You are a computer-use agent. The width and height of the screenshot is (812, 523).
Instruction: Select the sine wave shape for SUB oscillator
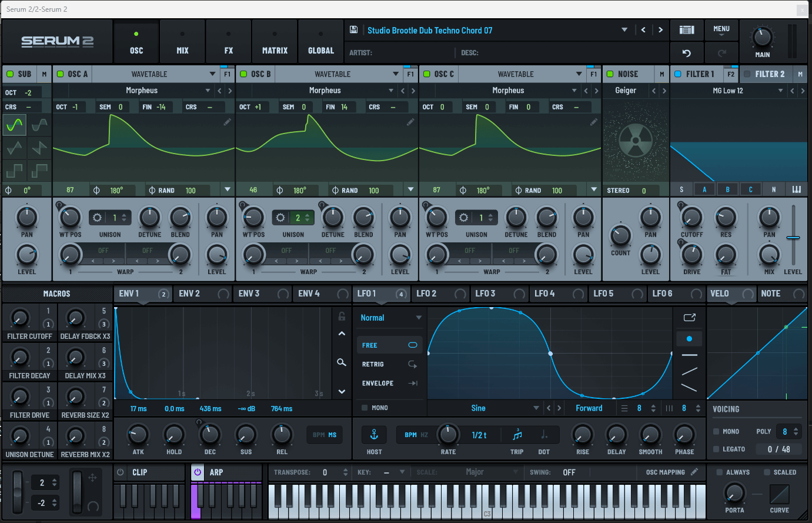click(14, 124)
